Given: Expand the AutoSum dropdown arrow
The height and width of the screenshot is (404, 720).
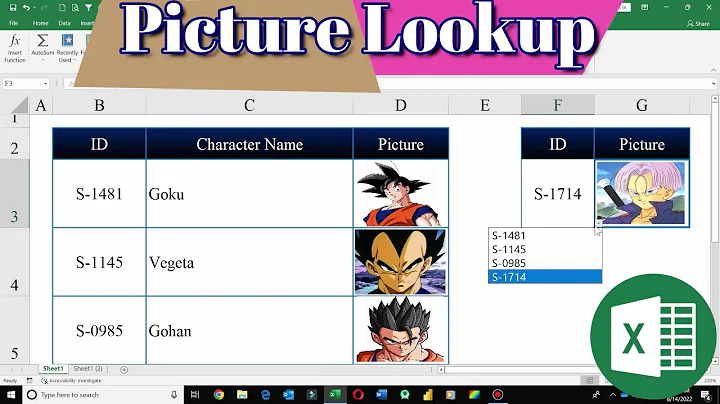Looking at the screenshot, I should (x=42, y=60).
